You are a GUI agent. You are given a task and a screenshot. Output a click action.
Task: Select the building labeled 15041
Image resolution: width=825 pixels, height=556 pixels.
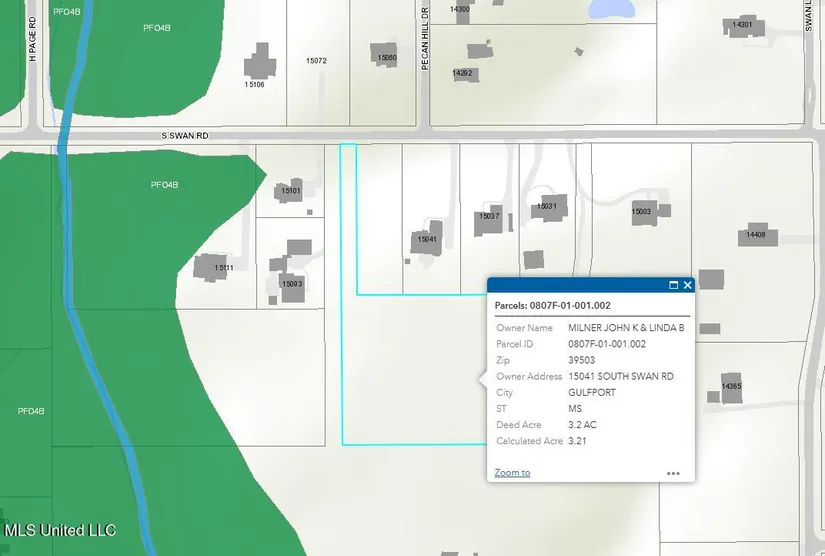427,240
